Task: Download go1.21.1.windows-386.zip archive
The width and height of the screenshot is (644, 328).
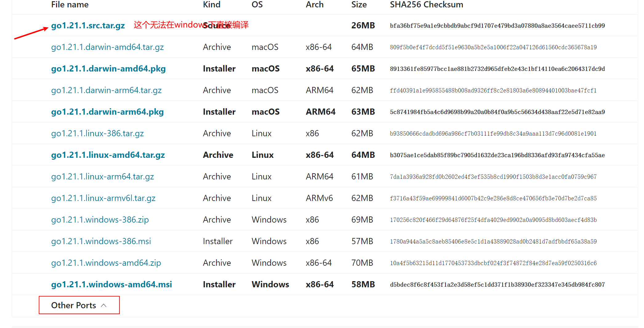Action: click(100, 220)
